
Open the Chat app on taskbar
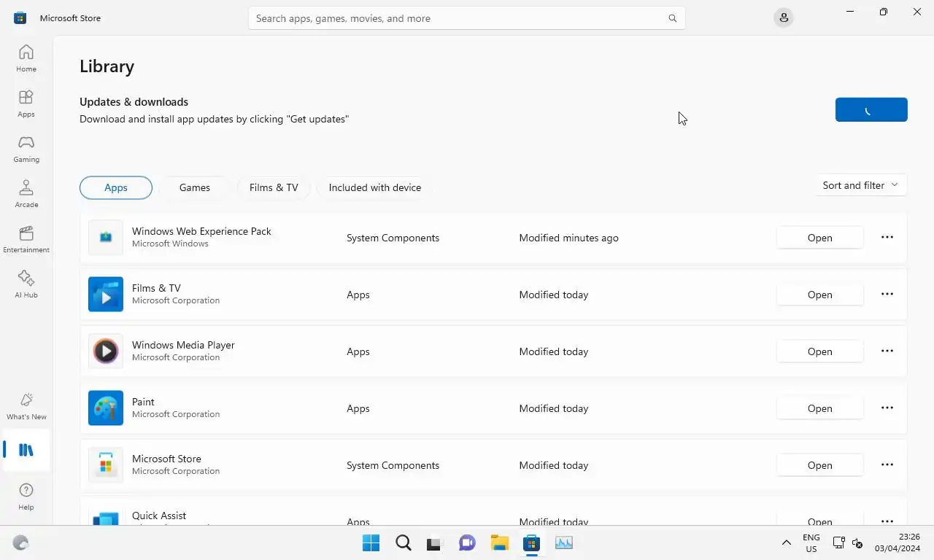[467, 542]
